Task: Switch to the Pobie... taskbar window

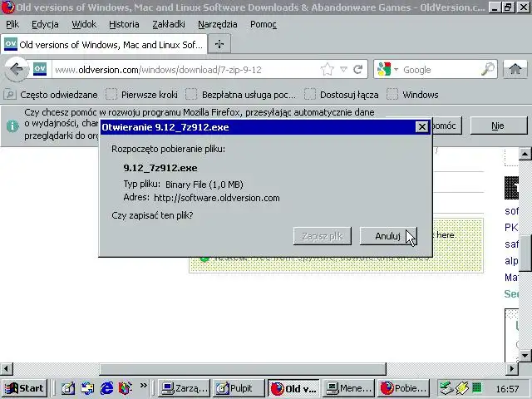Action: tap(403, 388)
